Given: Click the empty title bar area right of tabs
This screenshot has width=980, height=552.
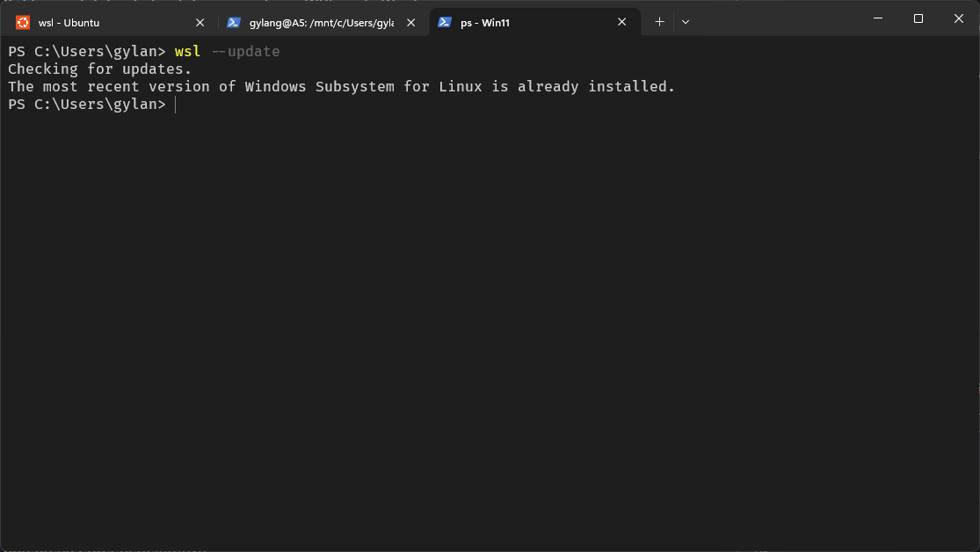Looking at the screenshot, I should tap(773, 19).
